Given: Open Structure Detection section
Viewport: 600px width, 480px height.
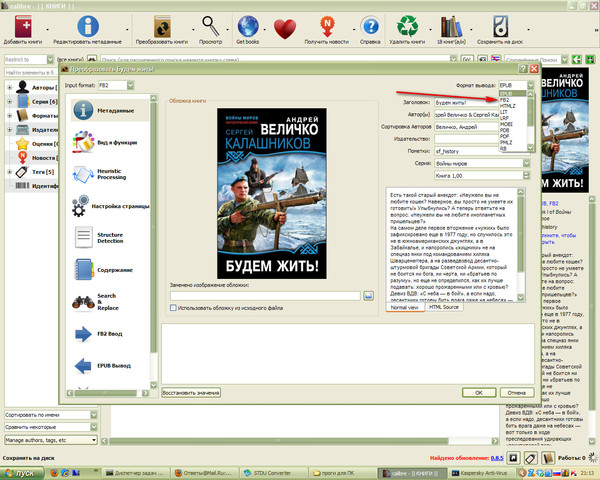Looking at the screenshot, I should [x=110, y=238].
